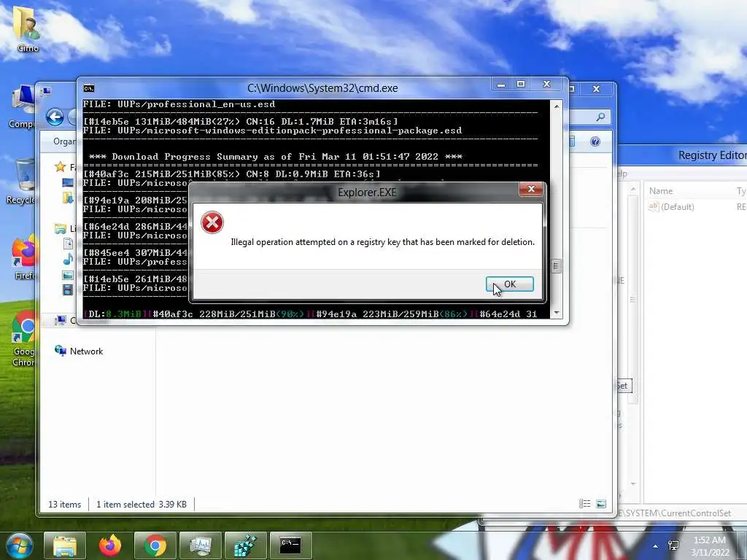Show hidden system tray icons arrow

pyautogui.click(x=656, y=546)
